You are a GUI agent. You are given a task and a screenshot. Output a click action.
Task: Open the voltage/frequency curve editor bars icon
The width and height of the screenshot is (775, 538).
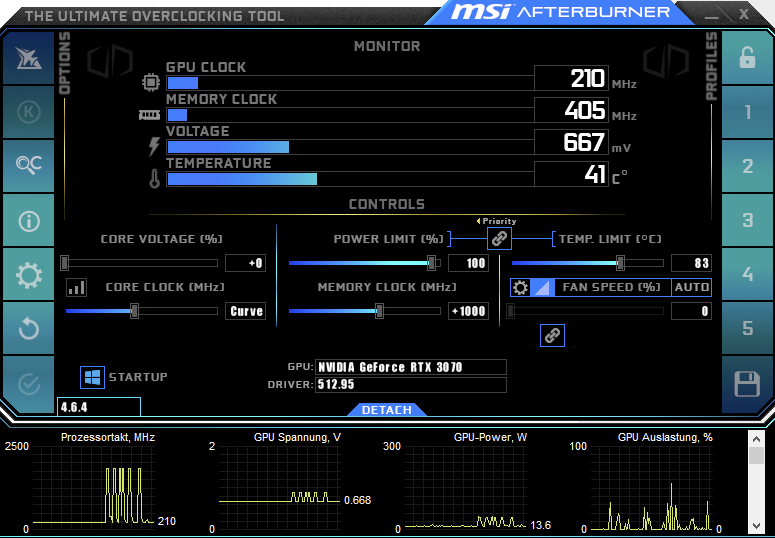77,287
